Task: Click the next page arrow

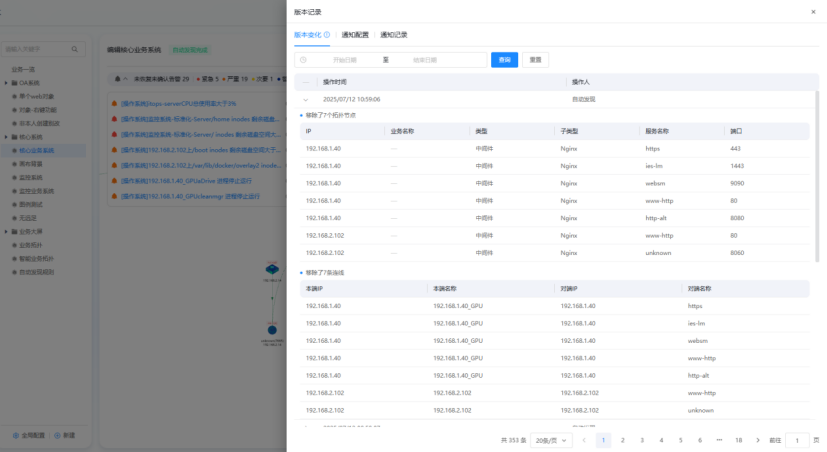Action: point(758,440)
